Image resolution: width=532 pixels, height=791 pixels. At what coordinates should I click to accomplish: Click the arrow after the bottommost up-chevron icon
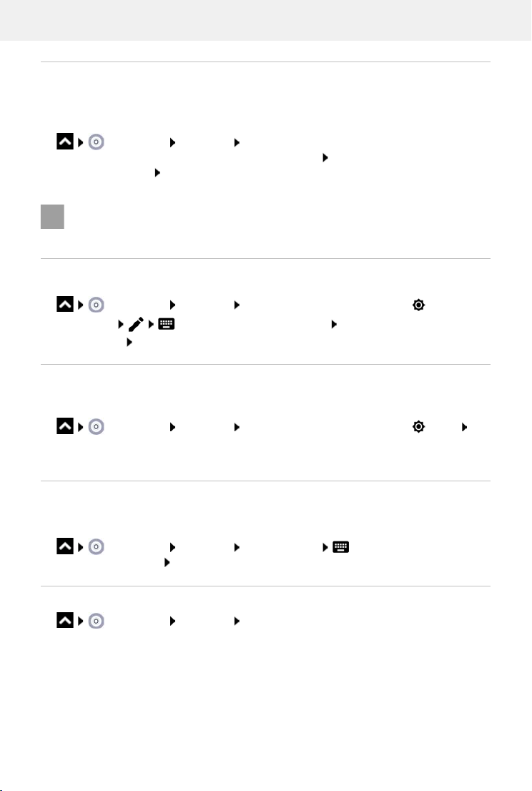point(81,621)
